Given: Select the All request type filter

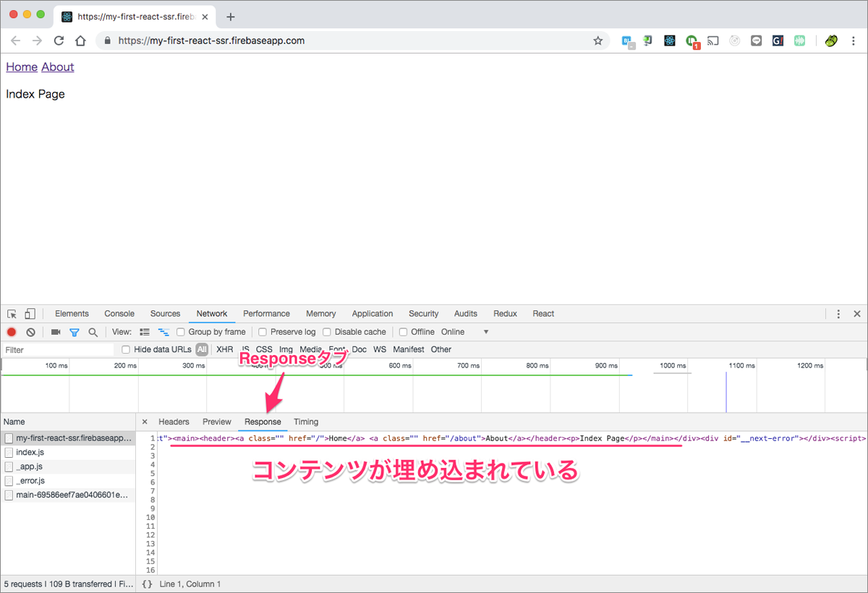Looking at the screenshot, I should point(202,349).
